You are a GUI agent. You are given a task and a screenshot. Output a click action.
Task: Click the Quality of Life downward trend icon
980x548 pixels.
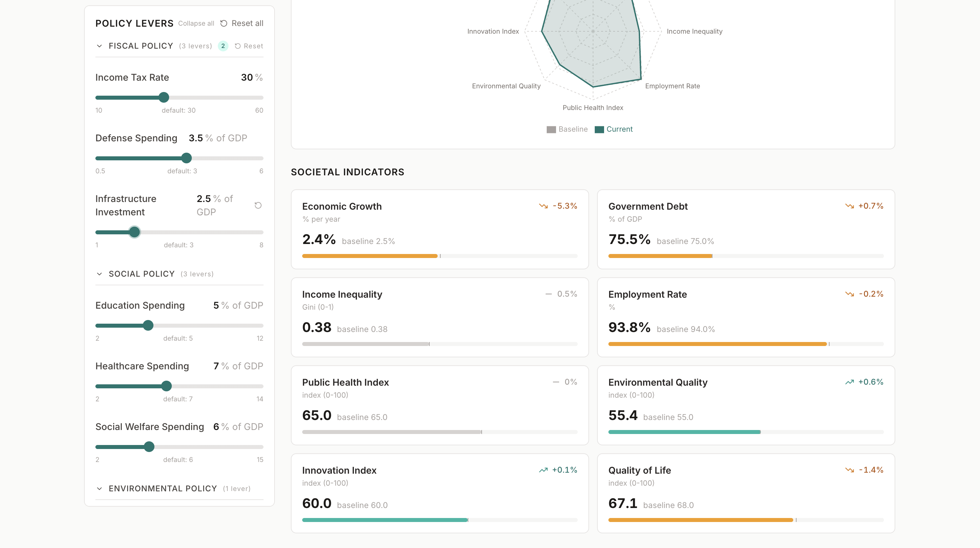[x=850, y=470]
